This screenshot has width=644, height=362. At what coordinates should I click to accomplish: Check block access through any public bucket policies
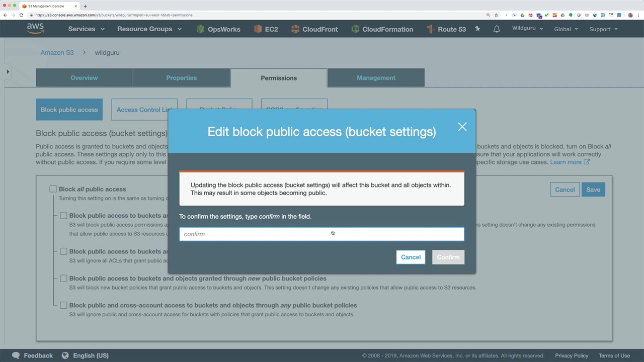click(63, 305)
